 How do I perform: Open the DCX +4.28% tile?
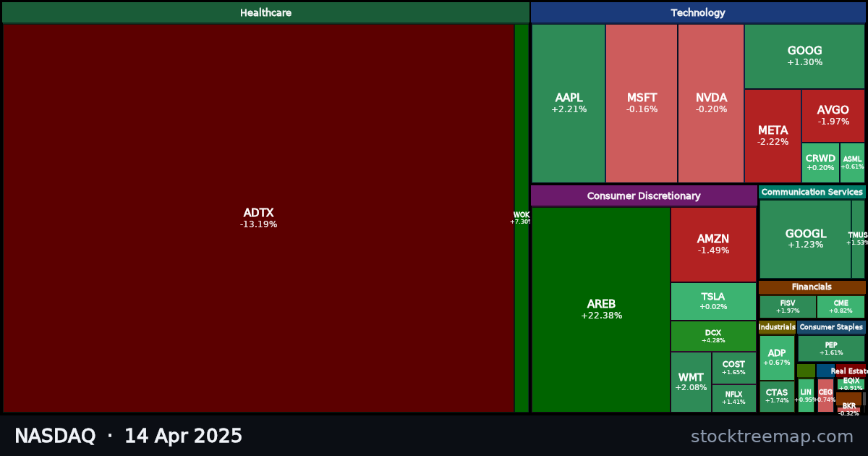[713, 337]
